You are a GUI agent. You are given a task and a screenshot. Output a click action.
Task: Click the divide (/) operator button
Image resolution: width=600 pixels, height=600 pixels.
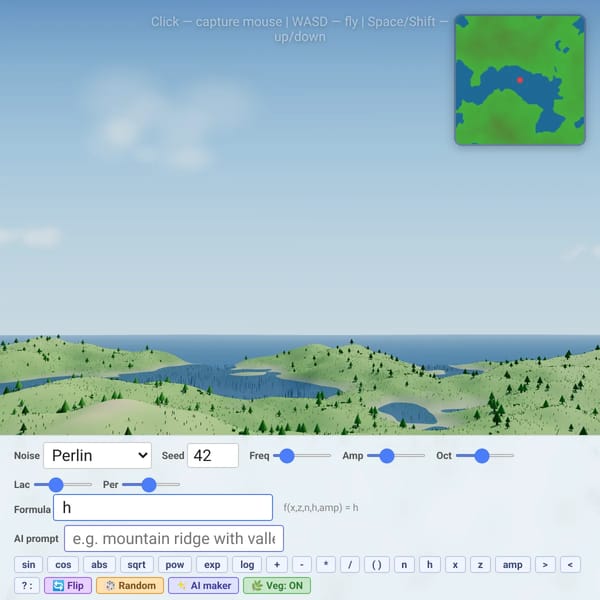click(x=350, y=564)
